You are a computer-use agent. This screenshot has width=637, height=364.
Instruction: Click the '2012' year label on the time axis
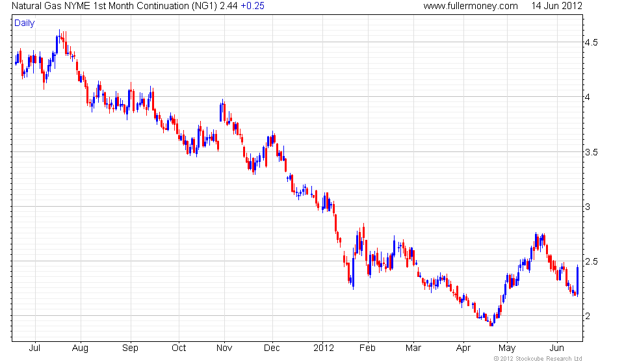point(324,348)
